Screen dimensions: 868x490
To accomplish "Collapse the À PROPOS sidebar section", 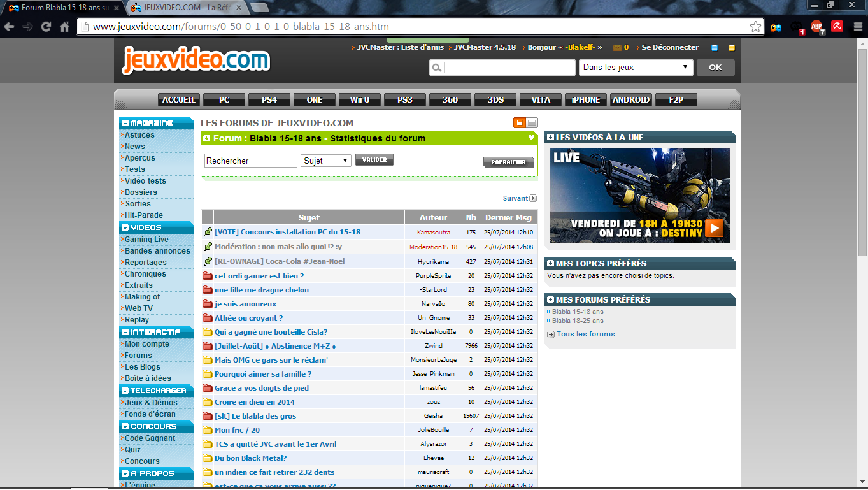I will [x=125, y=473].
